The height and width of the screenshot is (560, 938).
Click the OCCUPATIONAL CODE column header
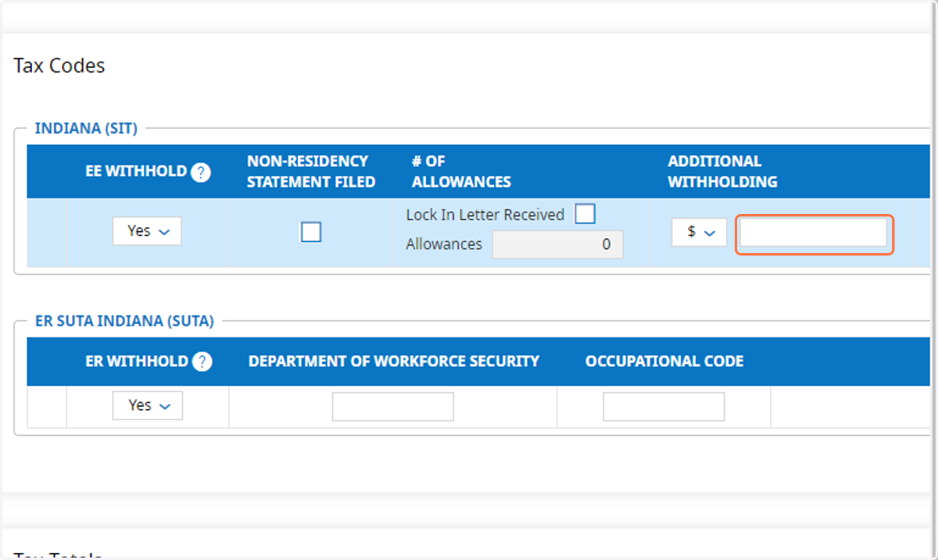pyautogui.click(x=664, y=362)
